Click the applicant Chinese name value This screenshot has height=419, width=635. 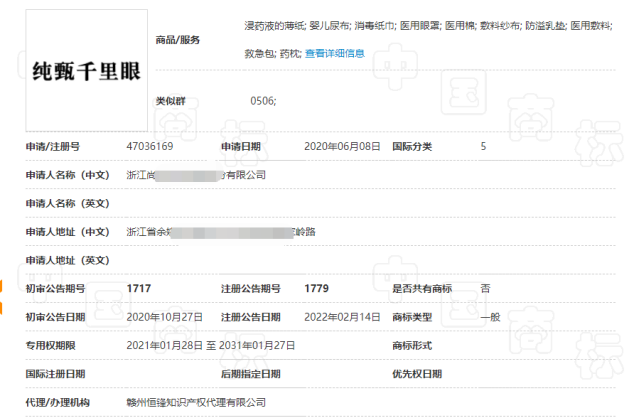pyautogui.click(x=196, y=175)
